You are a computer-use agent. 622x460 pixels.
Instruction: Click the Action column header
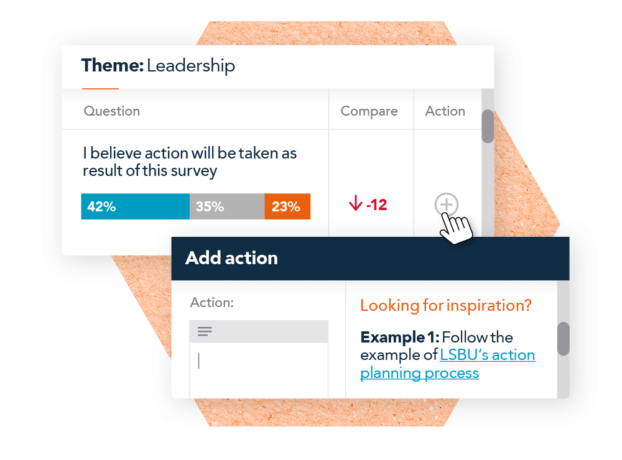(445, 111)
